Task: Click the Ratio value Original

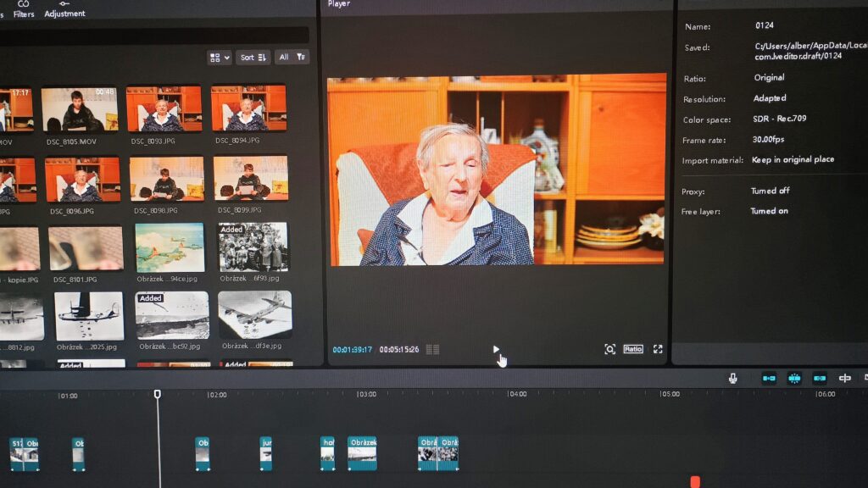Action: point(769,77)
